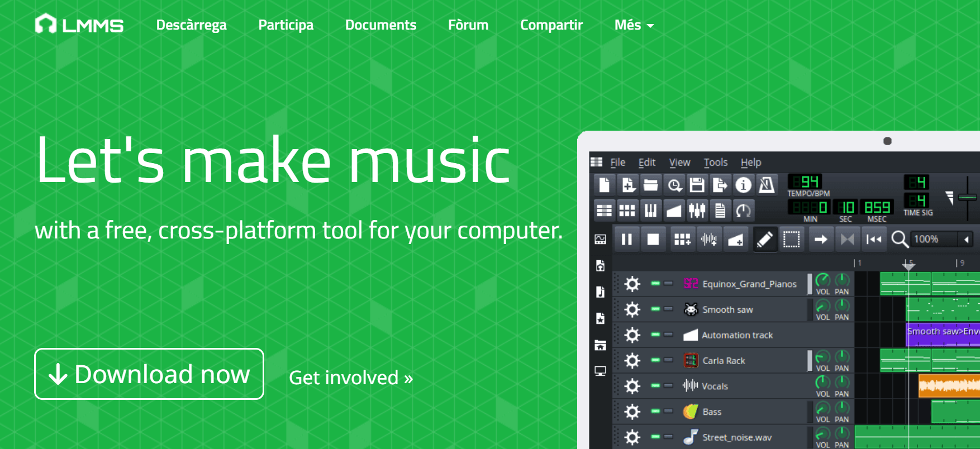
Task: Click the Equinox_Grand_Pianos VOL knob
Action: [x=822, y=279]
